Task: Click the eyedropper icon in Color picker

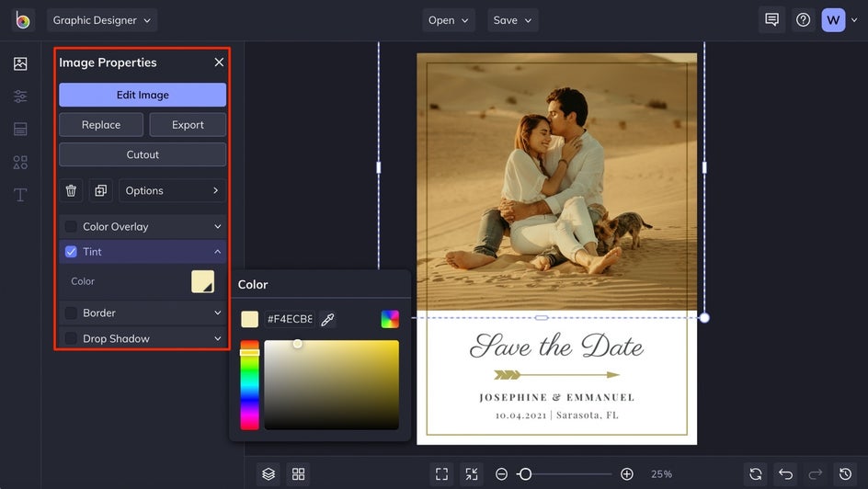Action: pos(327,320)
